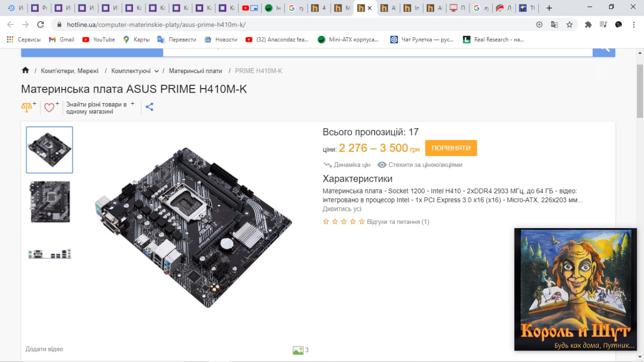Open Материнські плати breadcrumb

tap(195, 71)
